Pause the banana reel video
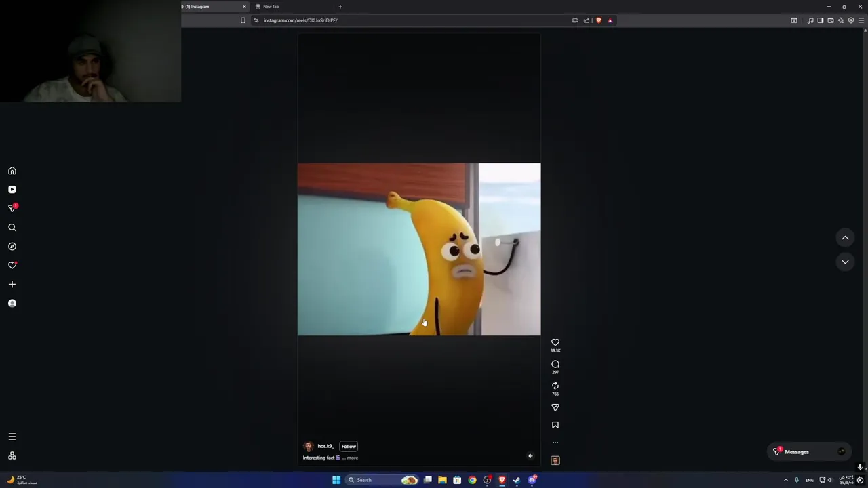The height and width of the screenshot is (488, 868). point(419,249)
